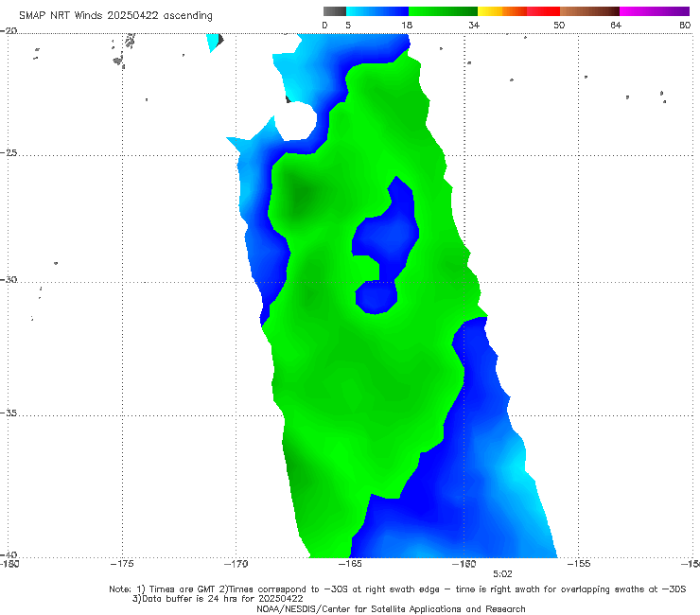Click the latitude label '-25'
700x615 pixels.
(x=9, y=152)
